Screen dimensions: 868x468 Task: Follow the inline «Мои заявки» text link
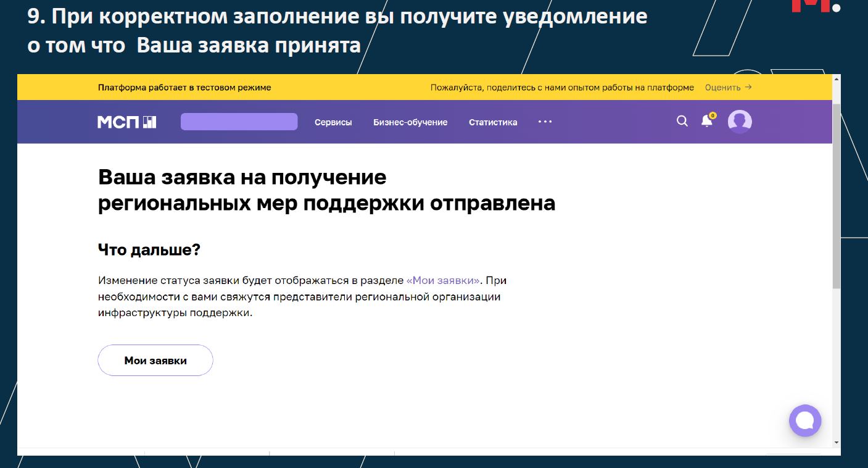[x=443, y=280]
